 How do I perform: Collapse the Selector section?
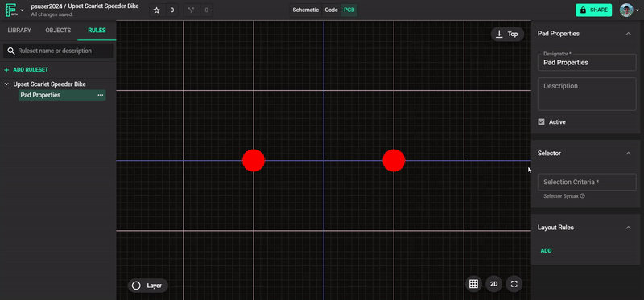click(629, 153)
